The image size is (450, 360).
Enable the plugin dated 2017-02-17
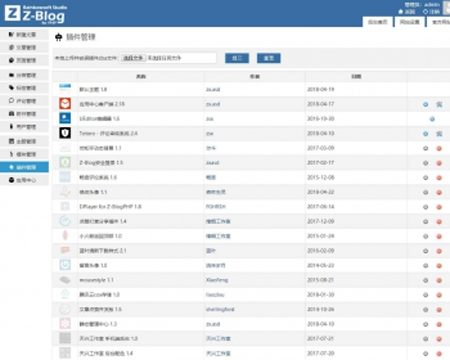[426, 163]
